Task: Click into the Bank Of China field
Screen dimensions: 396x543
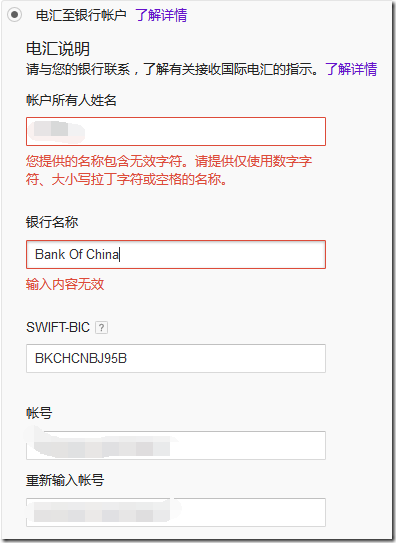Action: point(176,255)
